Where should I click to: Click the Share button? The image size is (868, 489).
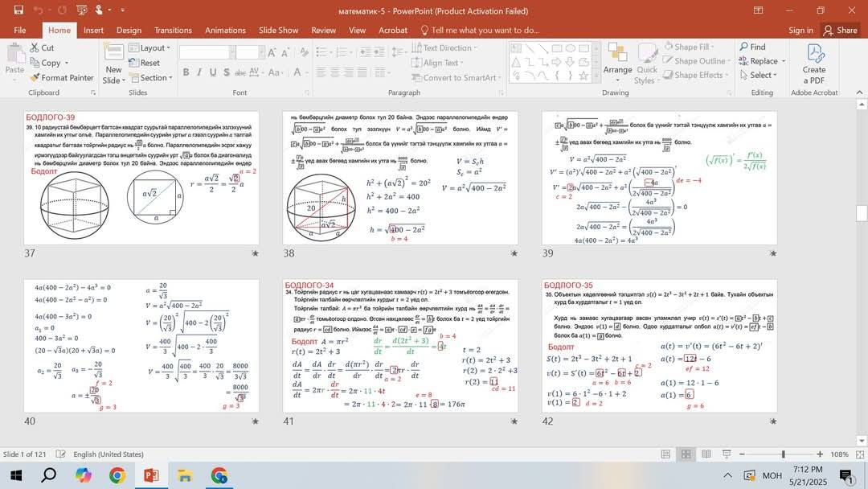point(841,31)
